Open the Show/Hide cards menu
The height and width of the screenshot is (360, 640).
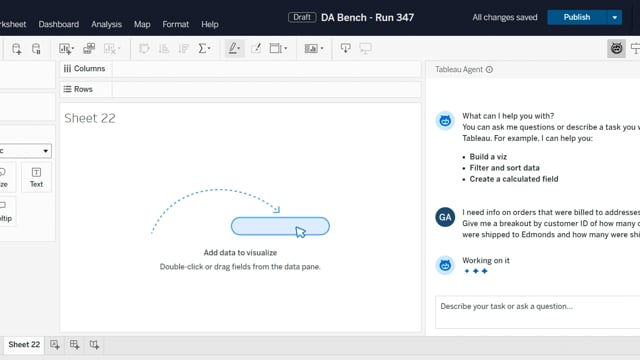pos(313,49)
